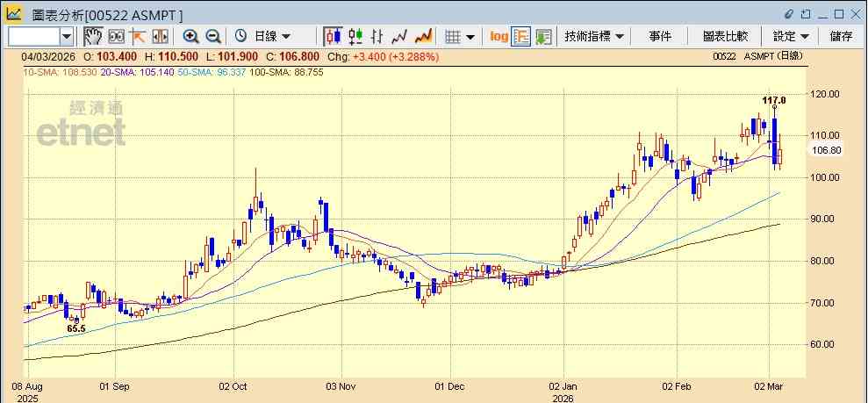The width and height of the screenshot is (868, 403).
Task: Click the Chg: +3.400 (+3.288%) value
Action: point(383,56)
